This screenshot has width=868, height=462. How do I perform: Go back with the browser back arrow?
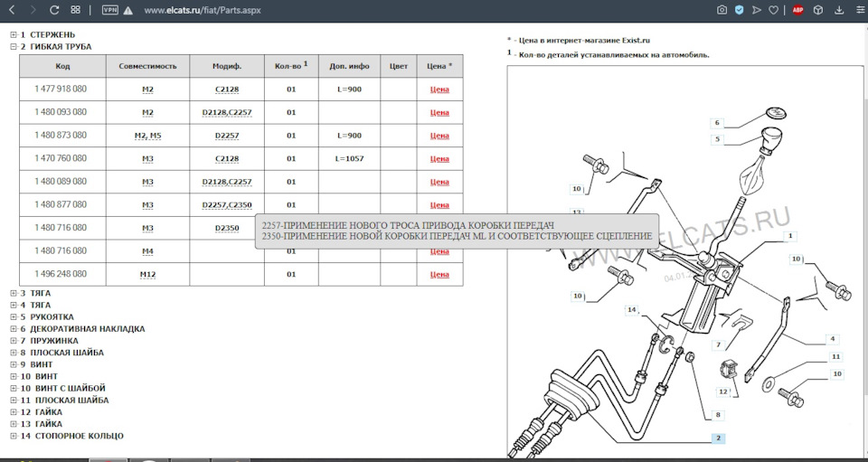13,10
